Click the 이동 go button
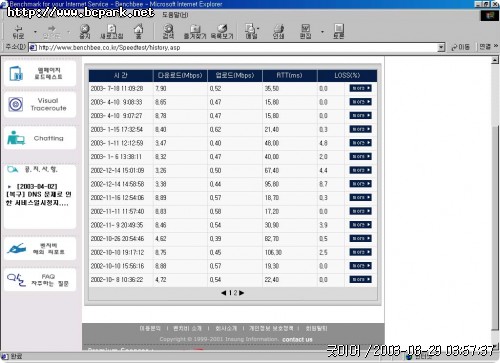 (x=460, y=47)
